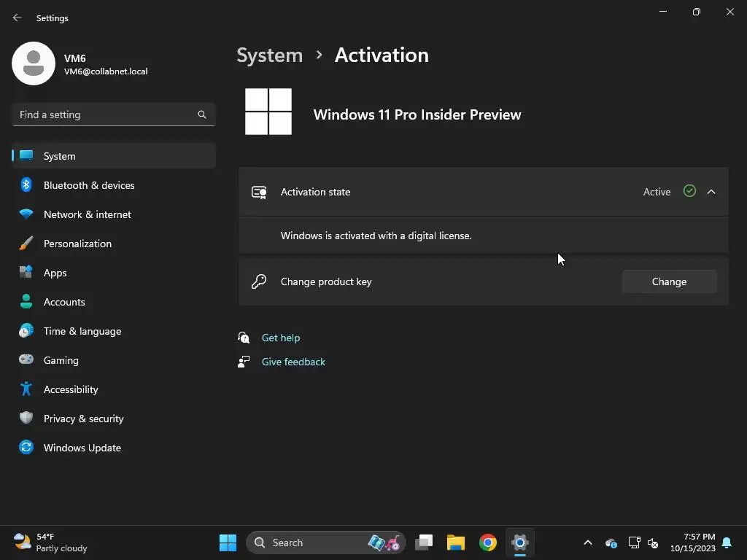Open the notification bell icon
This screenshot has height=560, width=747.
point(727,542)
